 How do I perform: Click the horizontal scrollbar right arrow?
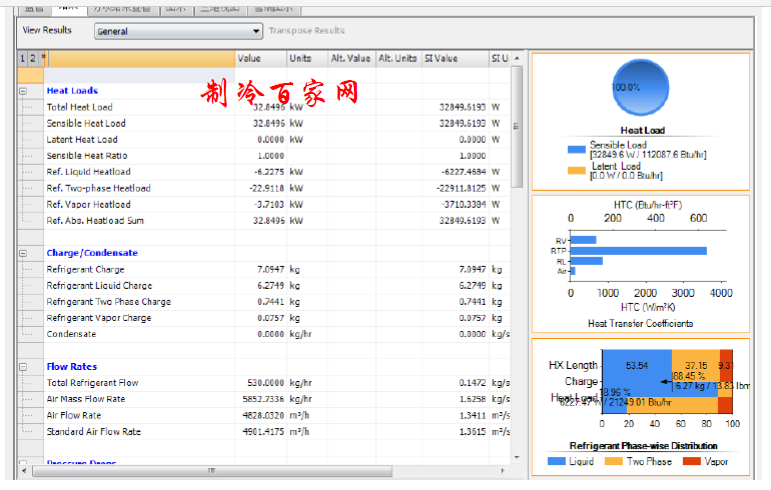click(x=504, y=470)
